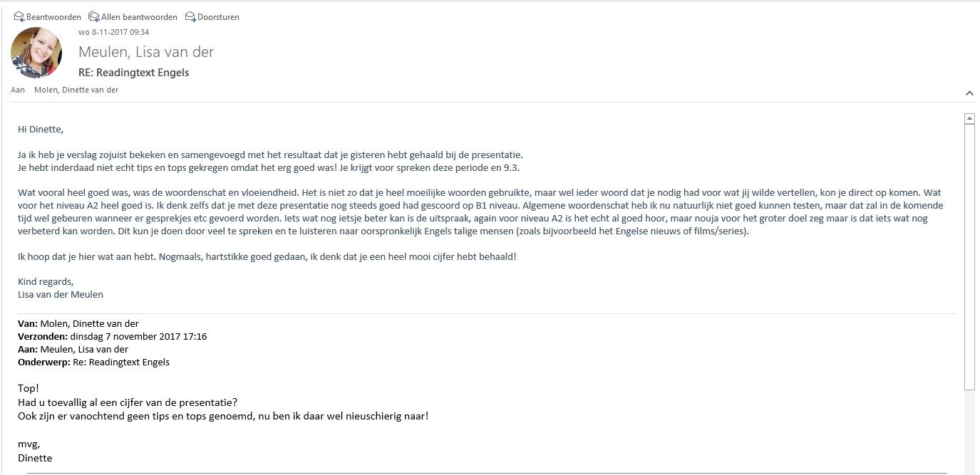Click the Doorsturen forward envelope icon
The width and height of the screenshot is (980, 475).
[x=190, y=16]
